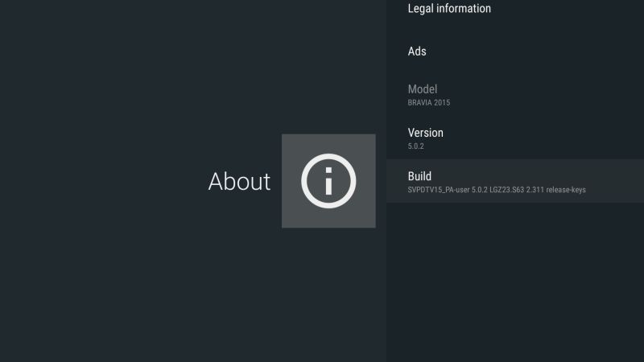Open Legal information entry
Viewport: 644px width, 362px height.
click(x=515, y=9)
